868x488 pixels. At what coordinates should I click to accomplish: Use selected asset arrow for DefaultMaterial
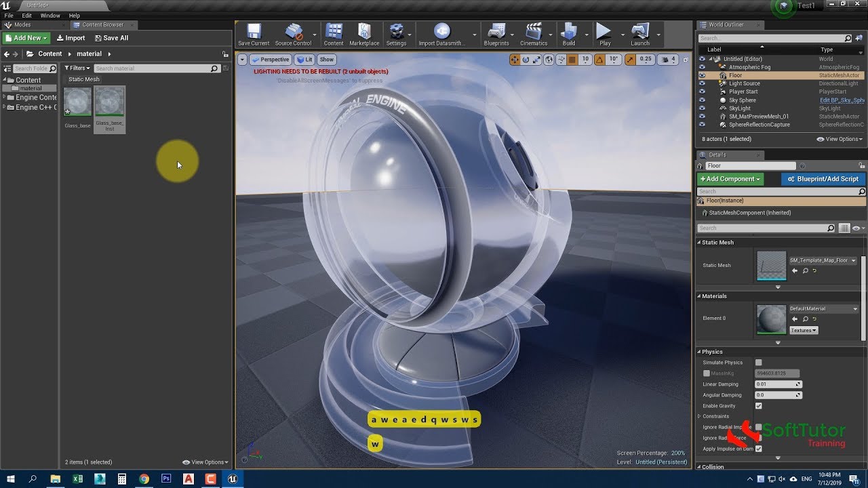coord(795,319)
